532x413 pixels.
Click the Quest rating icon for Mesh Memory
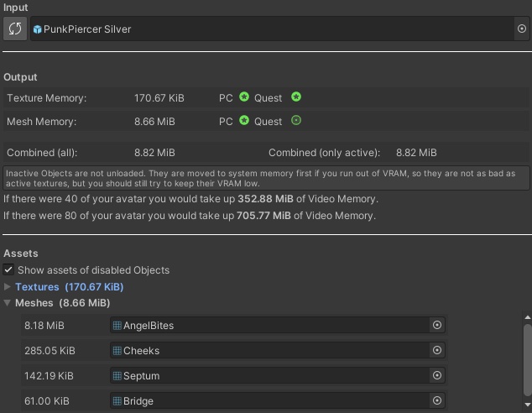coord(295,121)
